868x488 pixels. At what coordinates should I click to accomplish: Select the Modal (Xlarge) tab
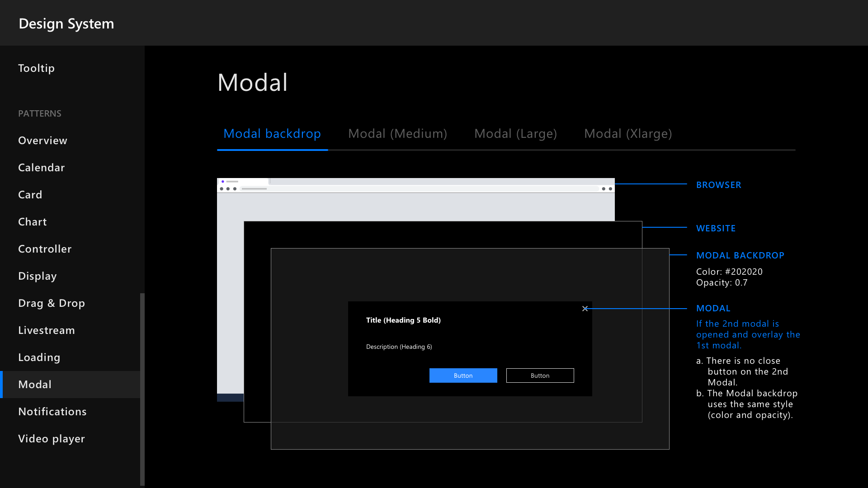628,134
